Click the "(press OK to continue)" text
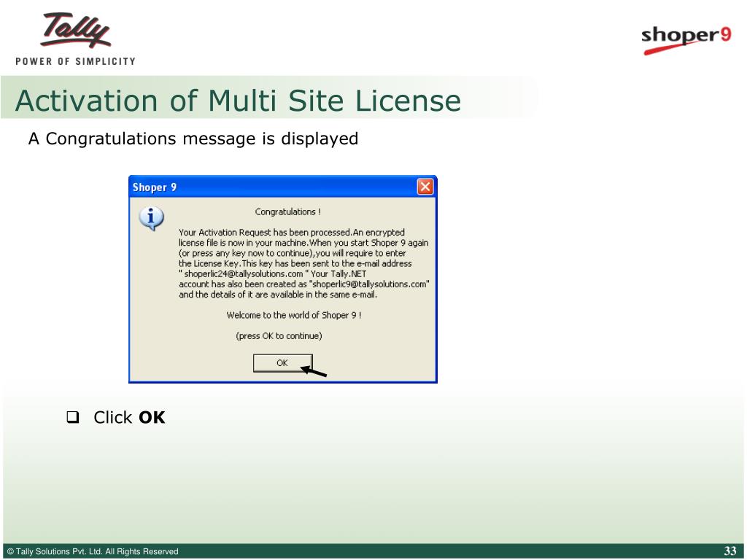 tap(279, 336)
